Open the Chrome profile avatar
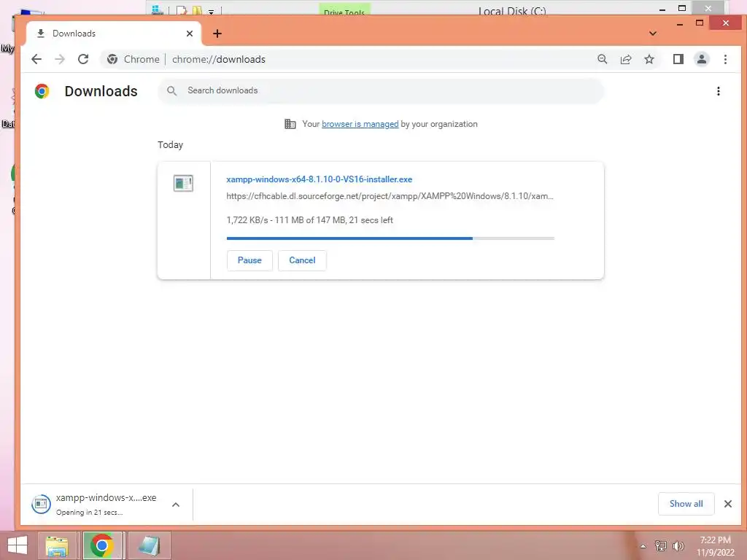Image resolution: width=747 pixels, height=560 pixels. pyautogui.click(x=701, y=59)
